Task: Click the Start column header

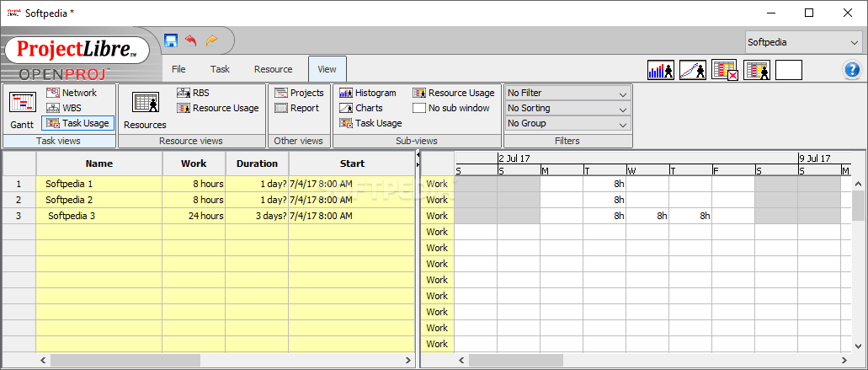Action: pos(352,164)
